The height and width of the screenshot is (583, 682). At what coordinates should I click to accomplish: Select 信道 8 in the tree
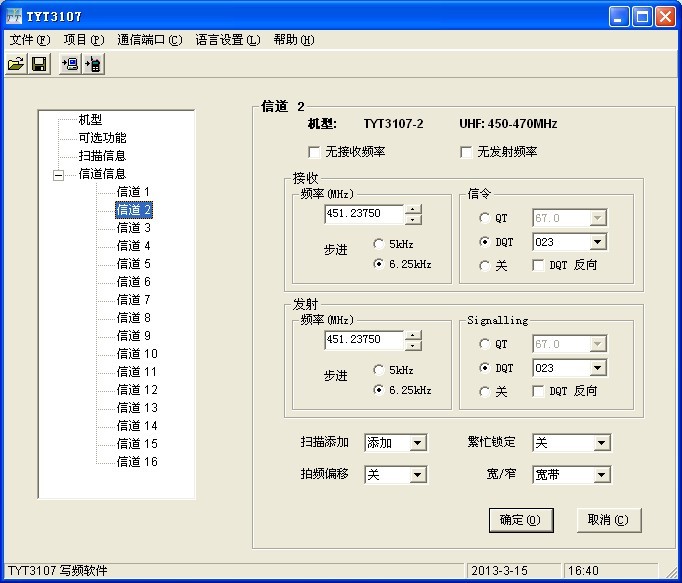coord(134,318)
